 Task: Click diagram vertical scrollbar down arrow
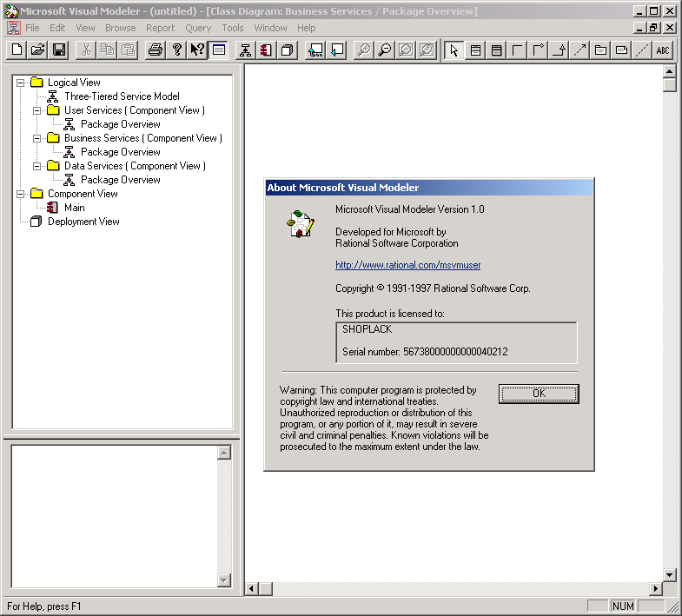click(x=670, y=574)
